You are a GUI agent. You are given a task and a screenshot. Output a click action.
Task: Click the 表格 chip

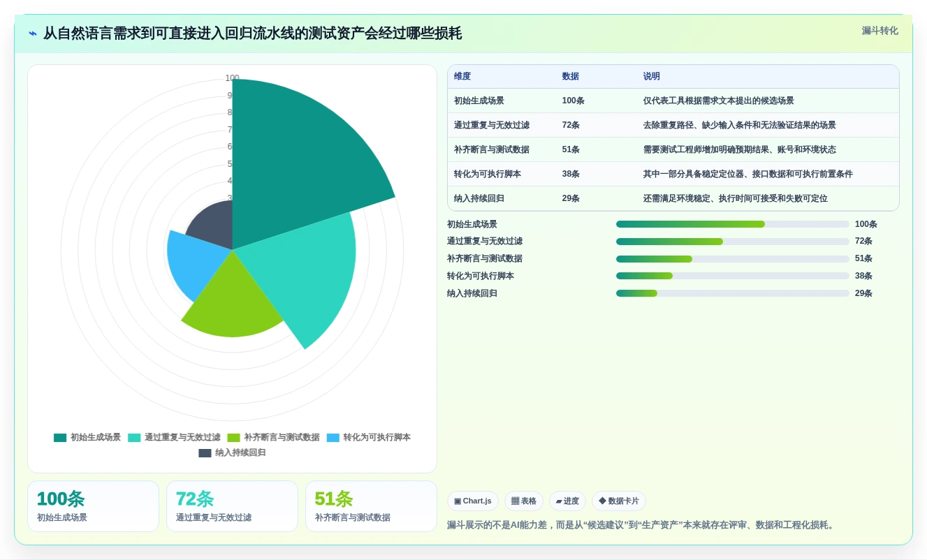524,501
